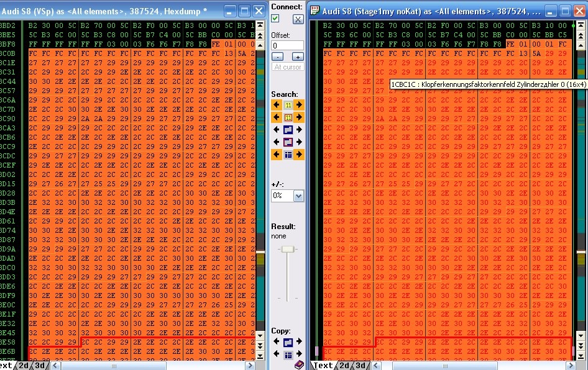Click the blue window icon in the Search section
This screenshot has width=588, height=370.
coord(288,130)
